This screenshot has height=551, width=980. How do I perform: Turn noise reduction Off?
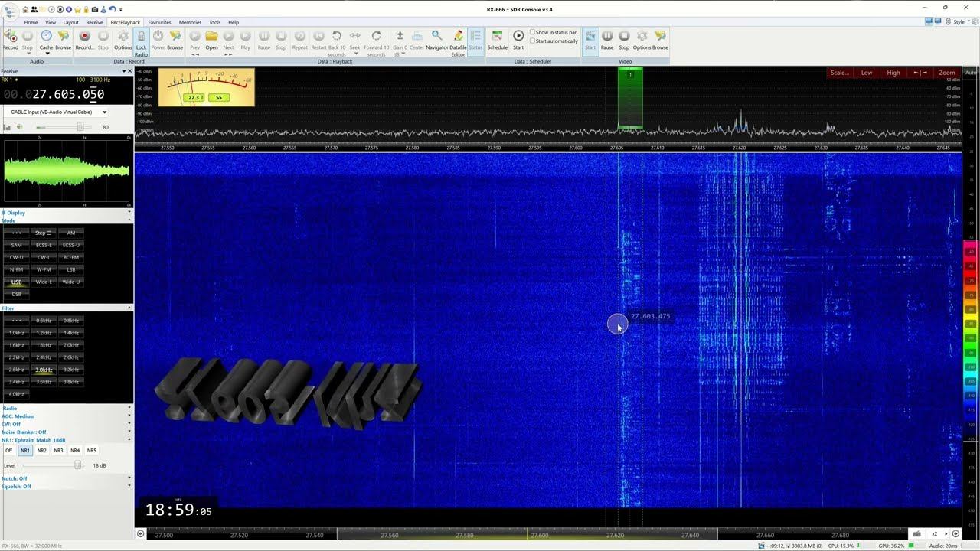tap(9, 451)
